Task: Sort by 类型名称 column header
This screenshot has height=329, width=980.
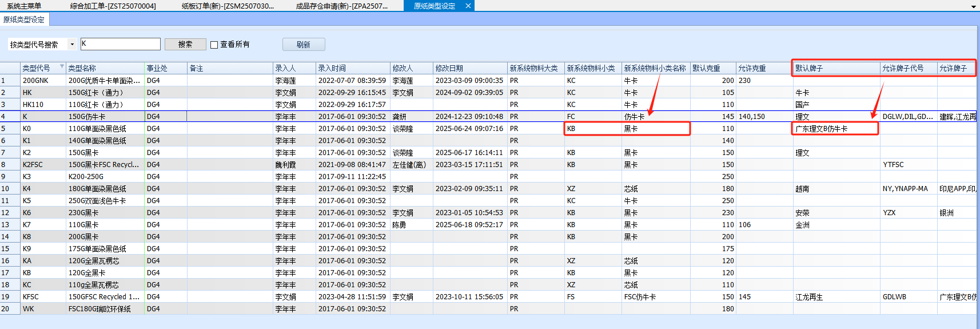Action: click(105, 68)
